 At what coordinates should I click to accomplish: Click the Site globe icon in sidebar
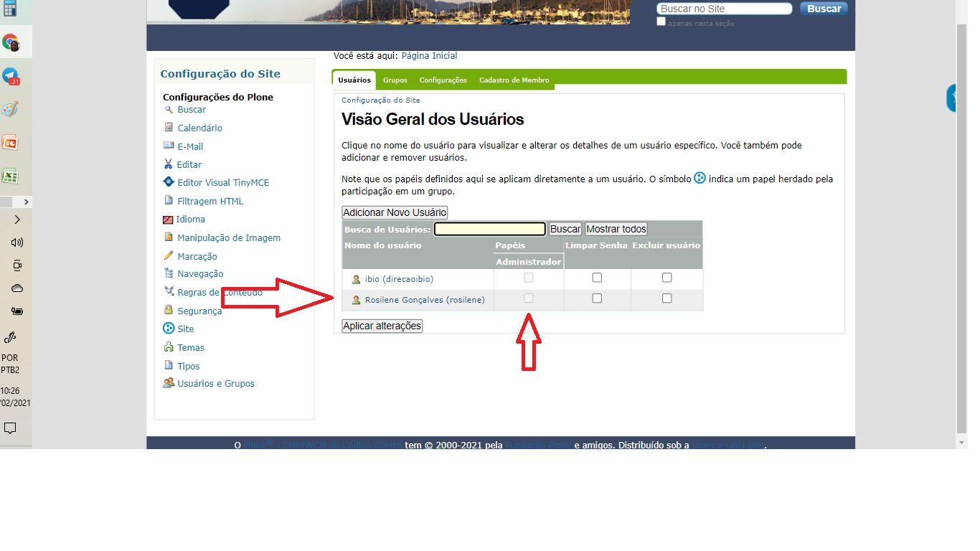click(x=169, y=329)
